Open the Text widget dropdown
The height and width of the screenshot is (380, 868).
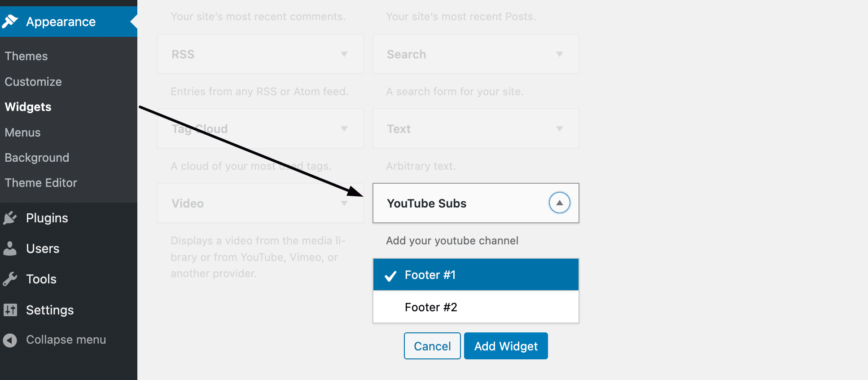pos(560,128)
